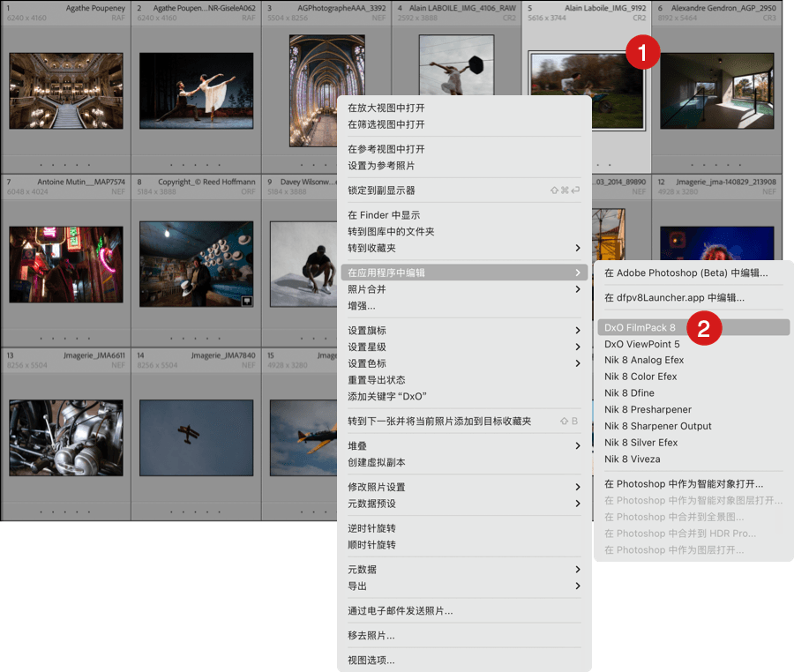Expand the 转到收藏夹 submenu arrow
Screen dimensions: 794x672
point(578,248)
